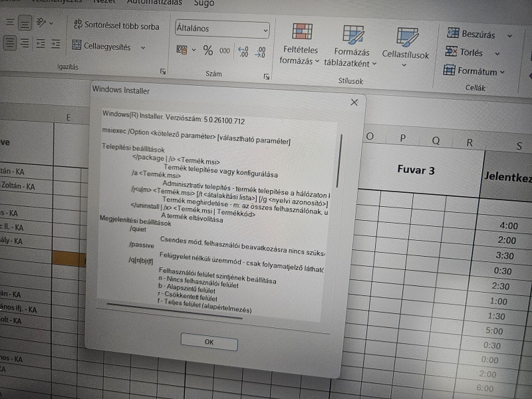Select column E header
Image resolution: width=532 pixels, height=399 pixels.
click(68, 118)
